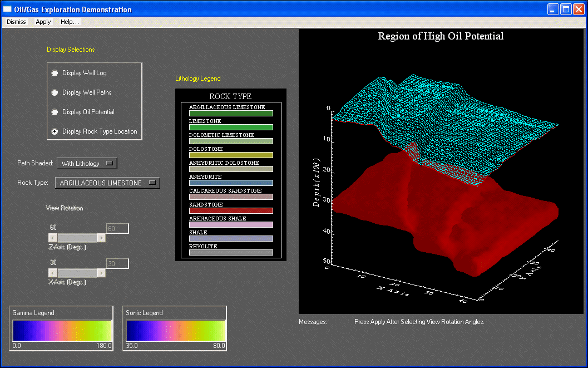588x368 pixels.
Task: Click the application icon in title bar
Action: coord(8,9)
